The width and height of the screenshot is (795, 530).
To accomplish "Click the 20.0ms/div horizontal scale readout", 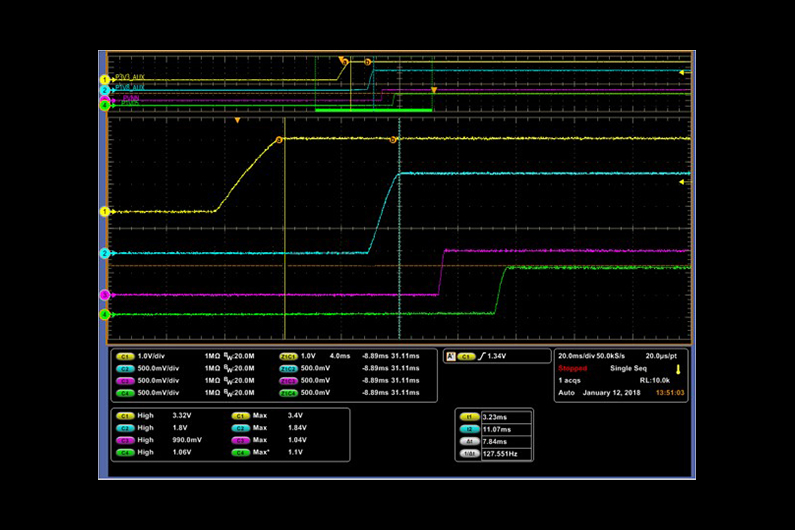I will [x=576, y=356].
